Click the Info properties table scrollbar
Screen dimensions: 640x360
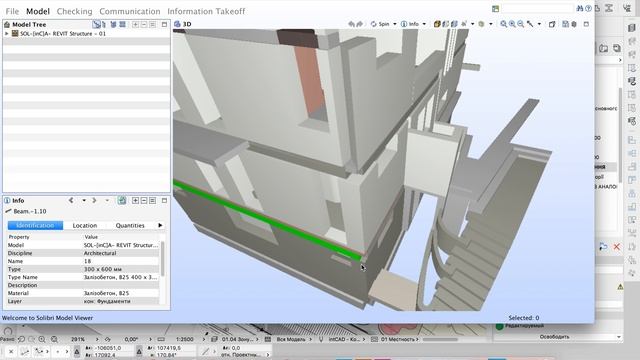[162, 259]
